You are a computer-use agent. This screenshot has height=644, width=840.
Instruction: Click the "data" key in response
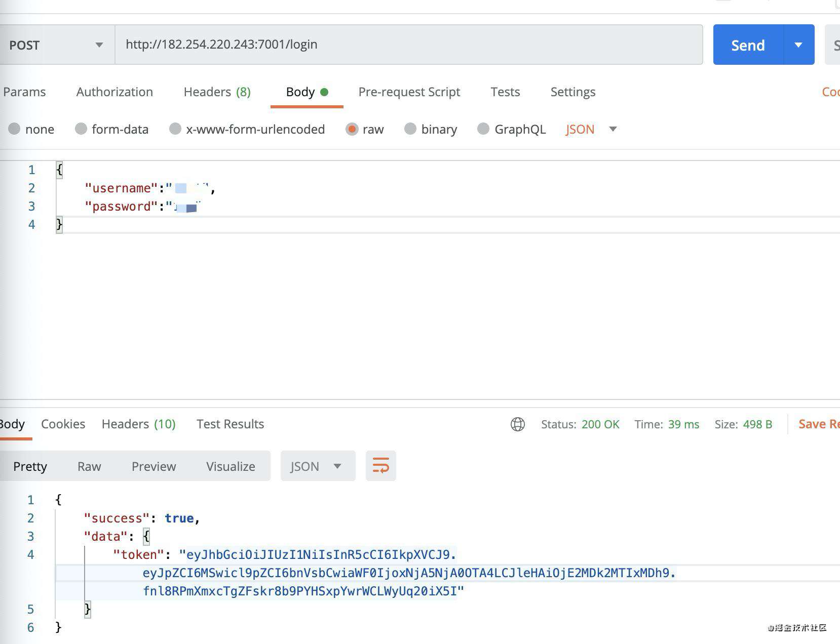click(105, 536)
